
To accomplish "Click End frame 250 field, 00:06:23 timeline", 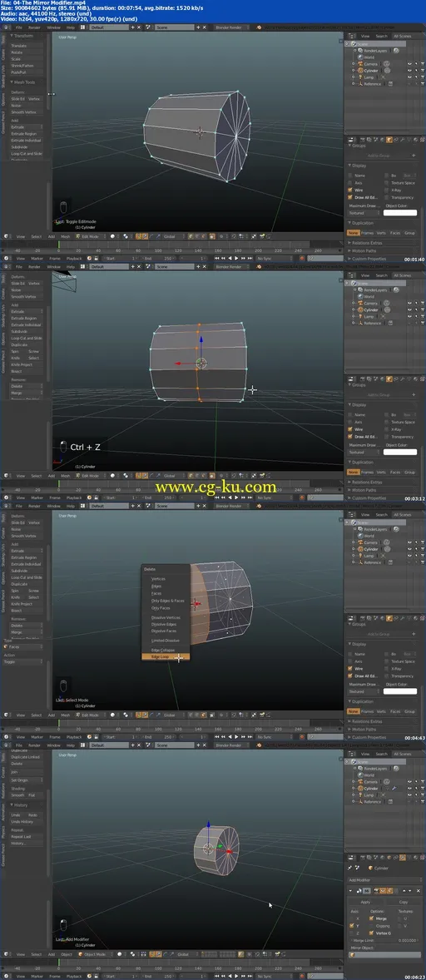I will coord(157,976).
